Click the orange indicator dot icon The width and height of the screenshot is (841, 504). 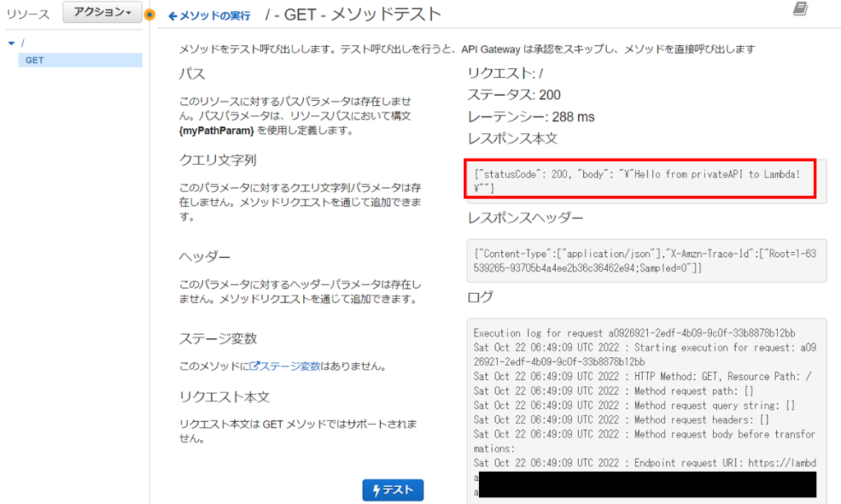coord(149,15)
